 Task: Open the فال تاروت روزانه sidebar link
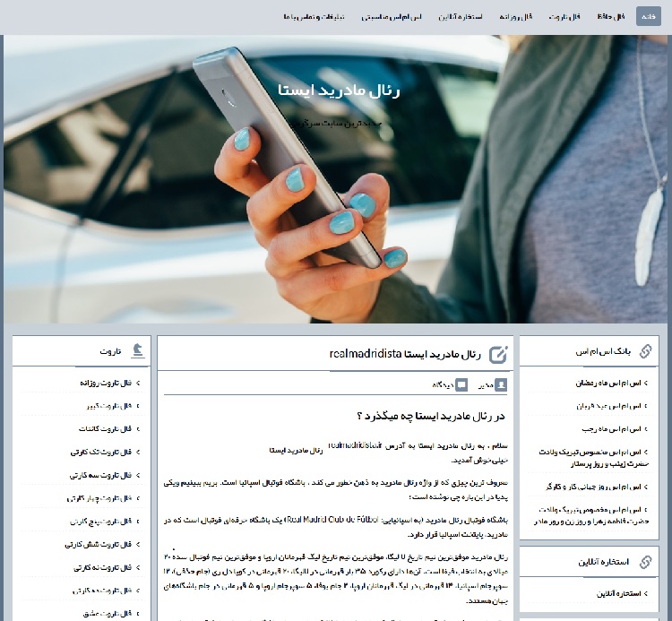tap(106, 383)
